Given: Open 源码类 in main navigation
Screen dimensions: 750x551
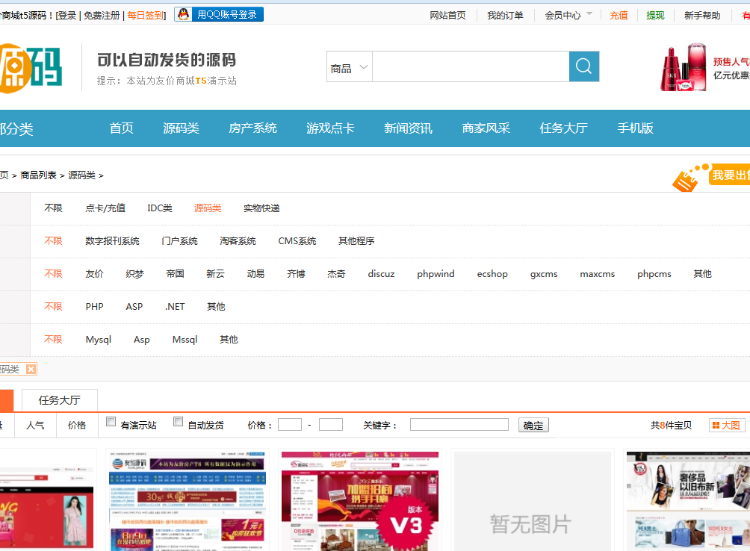Looking at the screenshot, I should [x=181, y=128].
